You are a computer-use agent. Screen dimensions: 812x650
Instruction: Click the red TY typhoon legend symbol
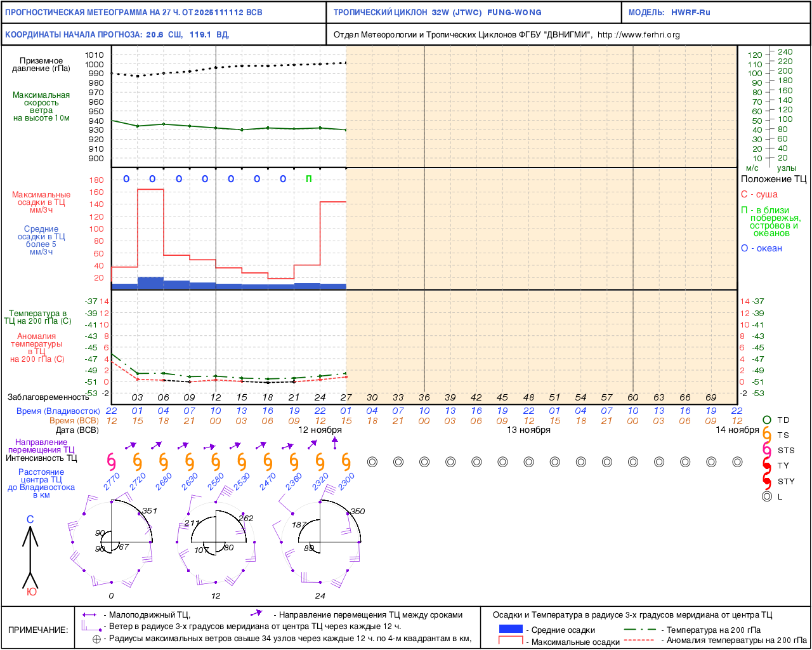pos(766,466)
